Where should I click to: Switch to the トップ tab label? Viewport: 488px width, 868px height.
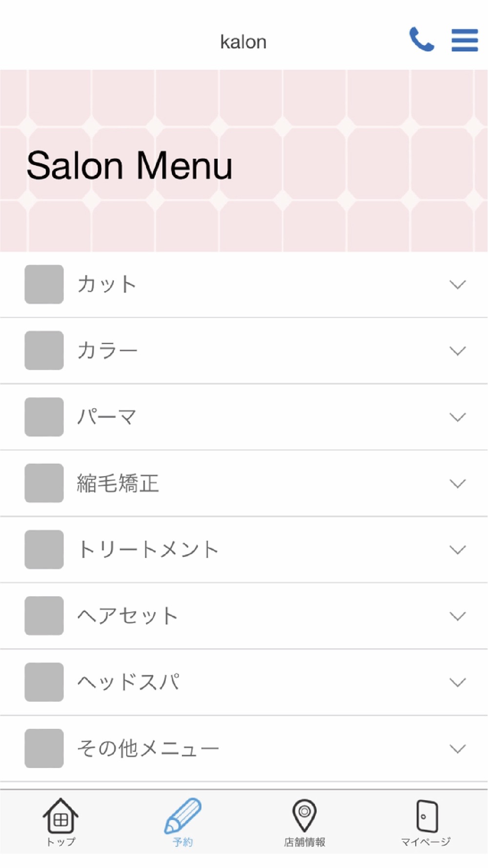pyautogui.click(x=61, y=842)
